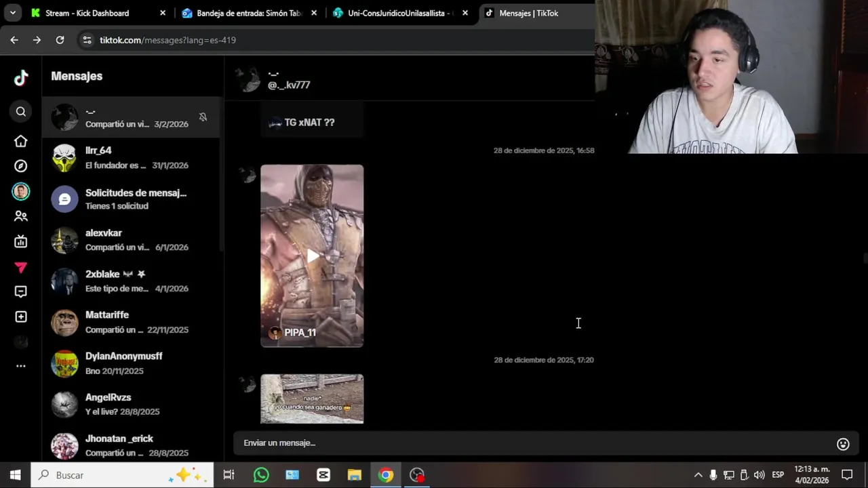Click sender avatar beside PIPA_11 video

pyautogui.click(x=248, y=176)
